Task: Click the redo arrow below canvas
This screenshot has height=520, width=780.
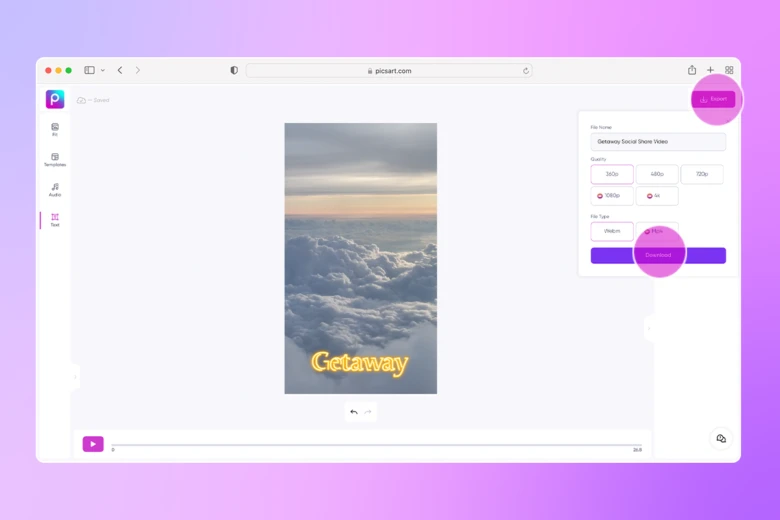Action: (368, 412)
